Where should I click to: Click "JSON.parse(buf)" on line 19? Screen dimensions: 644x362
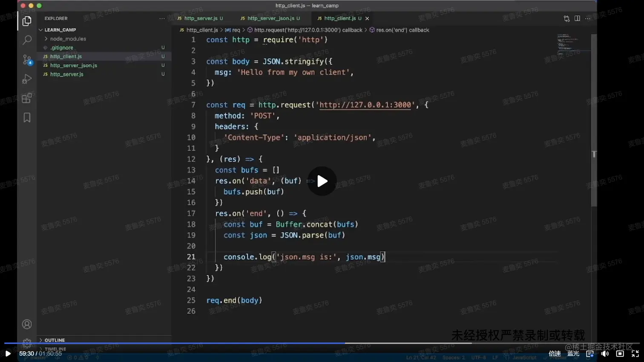point(313,235)
